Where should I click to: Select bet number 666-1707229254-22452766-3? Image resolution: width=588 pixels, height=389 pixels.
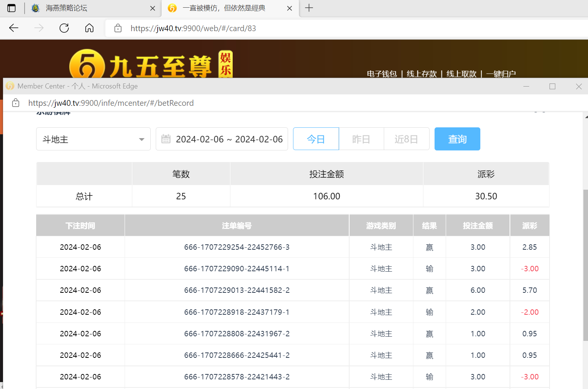point(237,247)
